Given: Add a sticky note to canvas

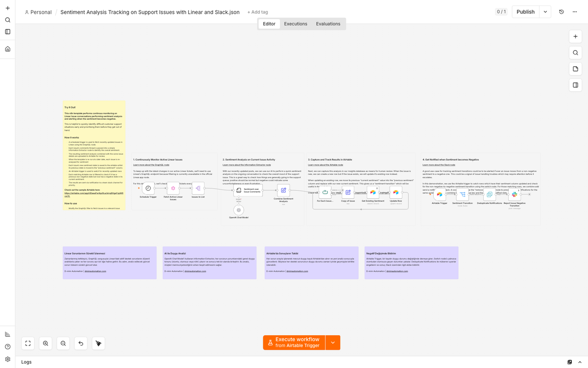Looking at the screenshot, I should click(x=575, y=69).
